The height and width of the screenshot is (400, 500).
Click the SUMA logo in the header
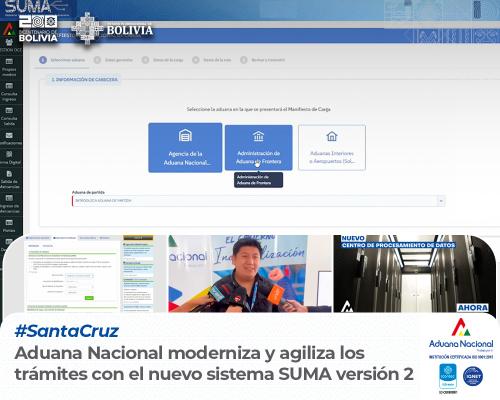pos(27,7)
